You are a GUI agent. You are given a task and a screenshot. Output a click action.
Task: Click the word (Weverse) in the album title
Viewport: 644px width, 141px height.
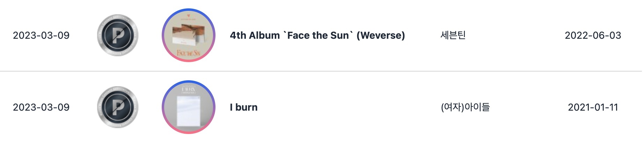tap(381, 35)
